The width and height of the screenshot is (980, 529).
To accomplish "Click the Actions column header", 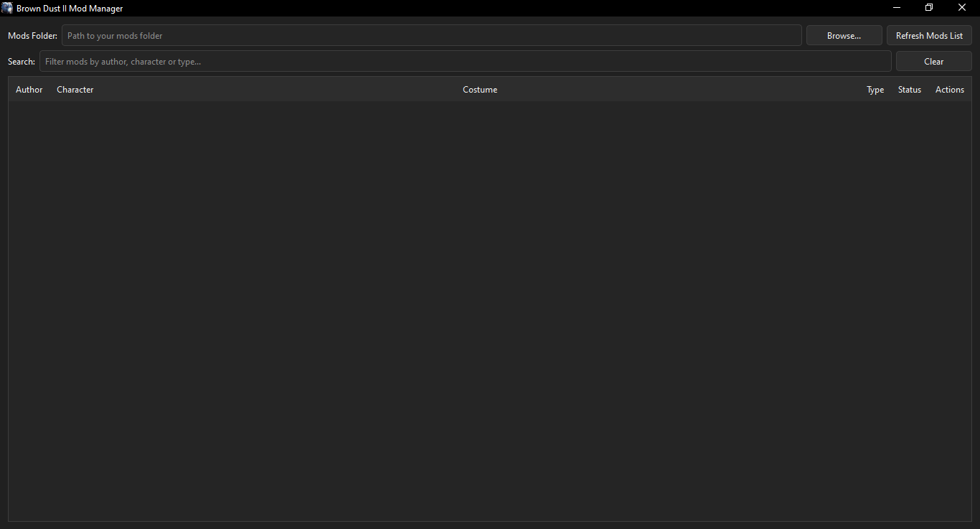I will [949, 89].
